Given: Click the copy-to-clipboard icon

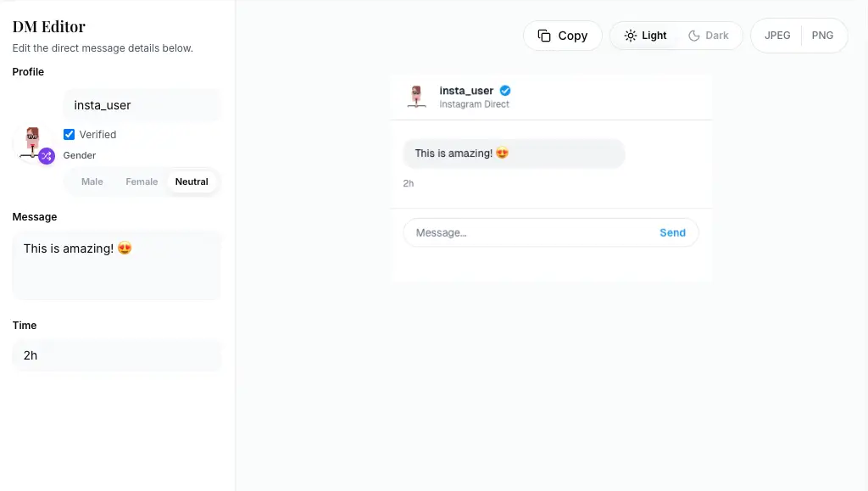Looking at the screenshot, I should click(545, 36).
